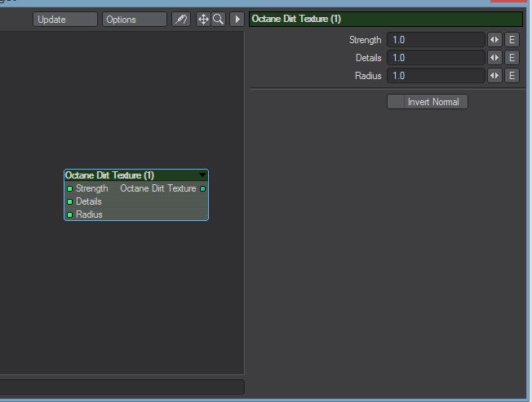Screen dimensions: 532x402
Task: Click the Strength input label on node
Action: click(91, 188)
